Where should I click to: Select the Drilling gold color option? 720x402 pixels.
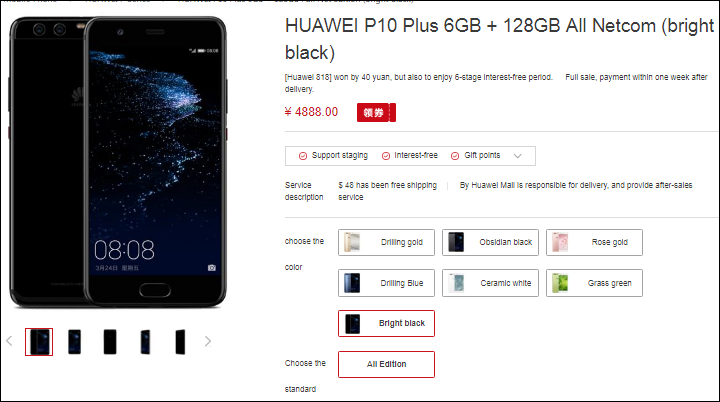tap(386, 242)
